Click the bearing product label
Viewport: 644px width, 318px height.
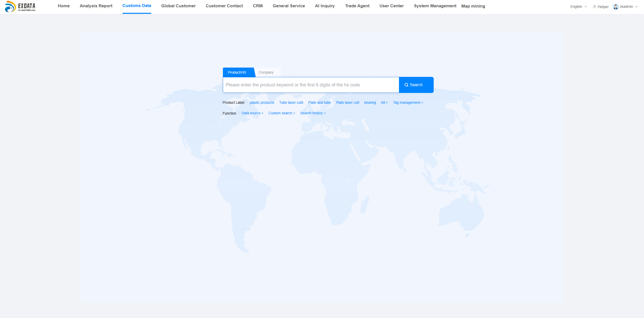tap(370, 102)
